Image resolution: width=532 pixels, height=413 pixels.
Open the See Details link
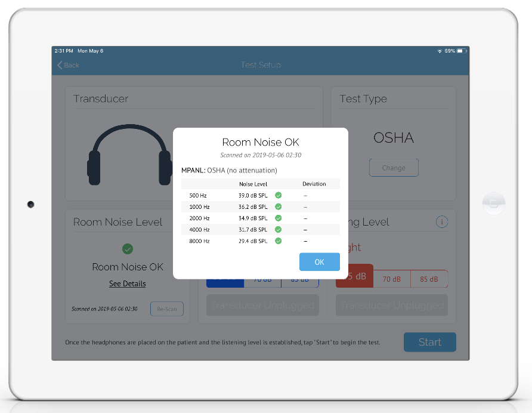click(127, 283)
